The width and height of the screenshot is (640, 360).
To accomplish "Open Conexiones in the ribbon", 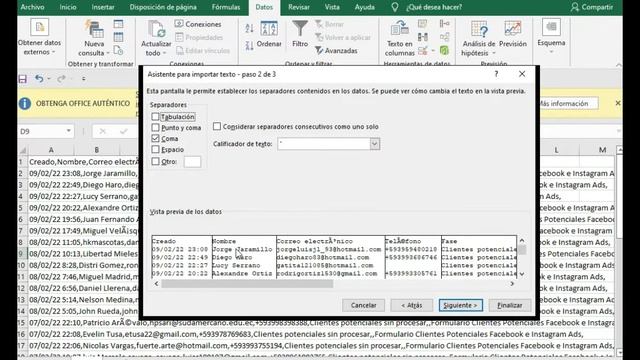I will [198, 24].
